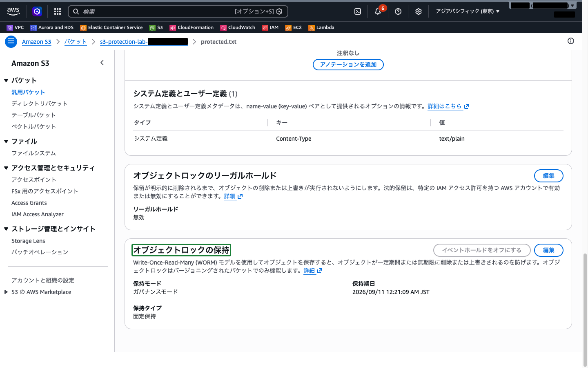Click the イベントホールドをオフにする button
The height and width of the screenshot is (368, 588).
point(482,250)
